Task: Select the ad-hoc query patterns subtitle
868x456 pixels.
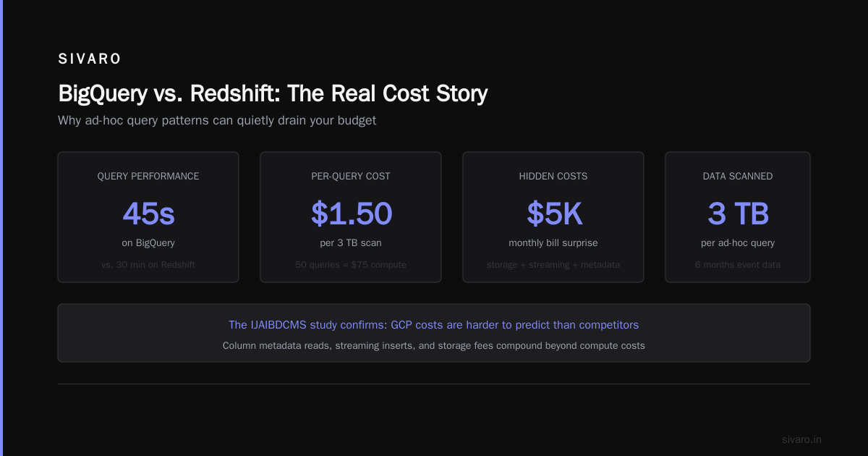Action: pos(217,120)
